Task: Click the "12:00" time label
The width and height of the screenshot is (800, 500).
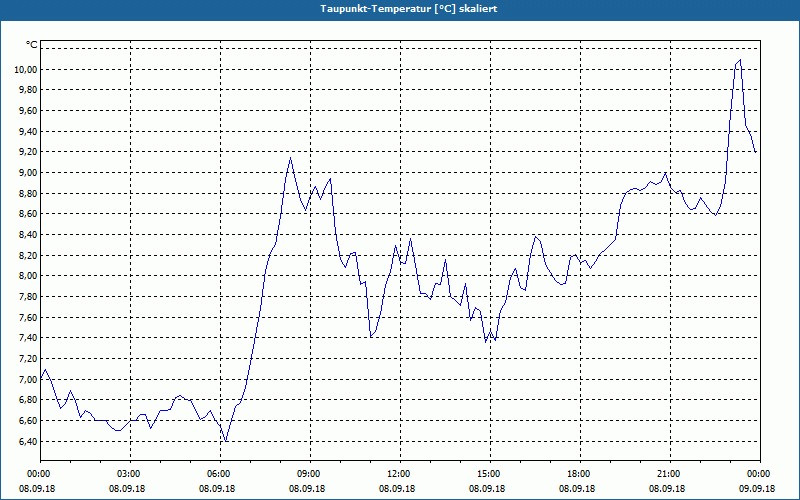Action: (400, 474)
